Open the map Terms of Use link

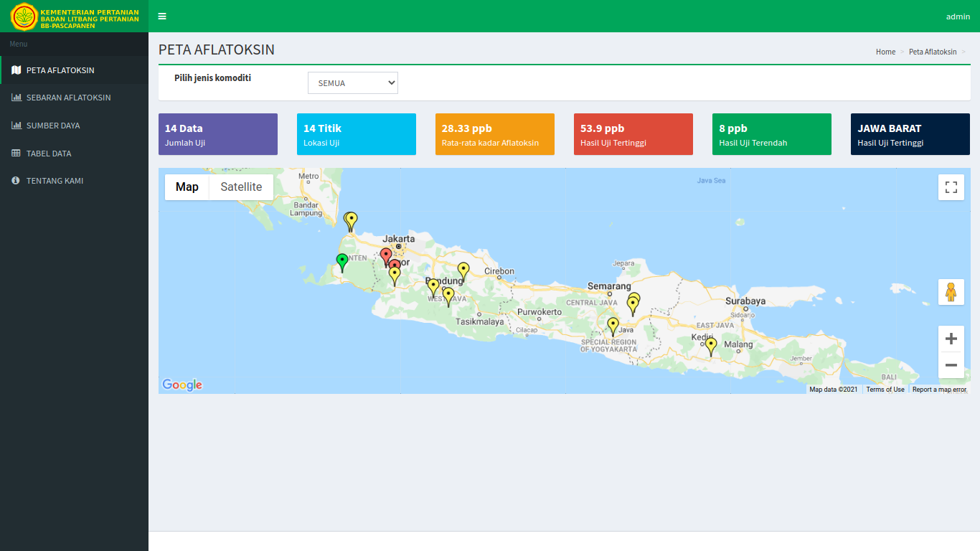885,390
